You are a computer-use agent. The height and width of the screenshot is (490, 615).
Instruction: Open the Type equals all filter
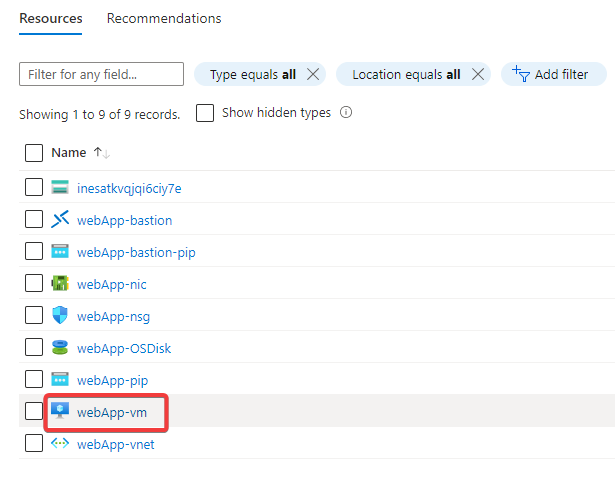pos(252,74)
